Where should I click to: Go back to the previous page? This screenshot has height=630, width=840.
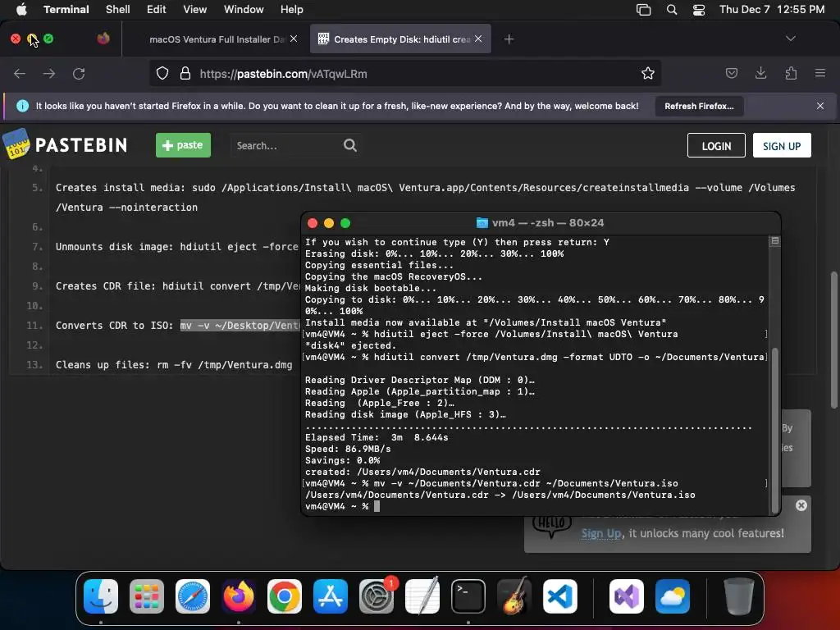[20, 73]
